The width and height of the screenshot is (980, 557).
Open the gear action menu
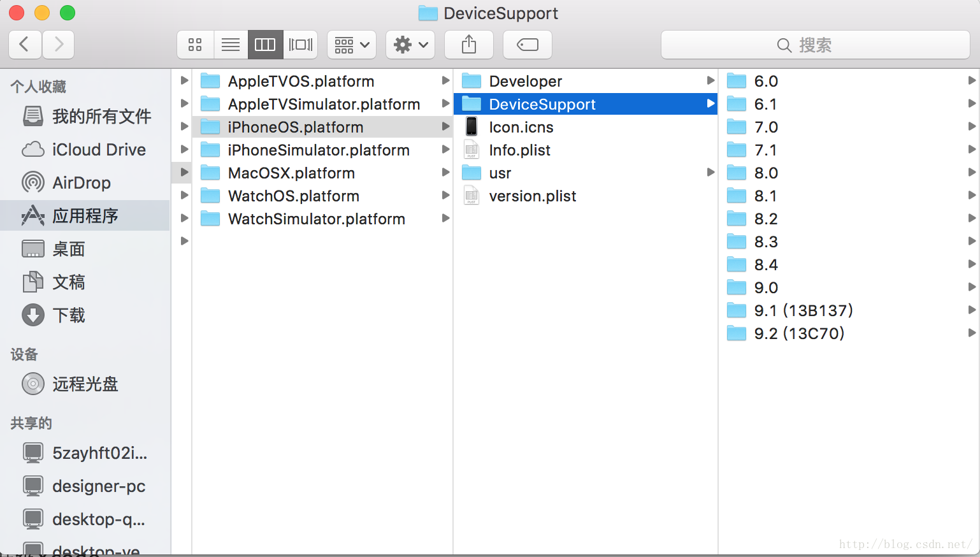(410, 45)
